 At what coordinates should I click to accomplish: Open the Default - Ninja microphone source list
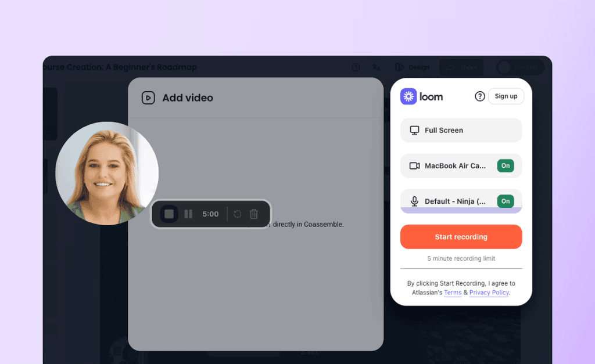[x=449, y=201]
